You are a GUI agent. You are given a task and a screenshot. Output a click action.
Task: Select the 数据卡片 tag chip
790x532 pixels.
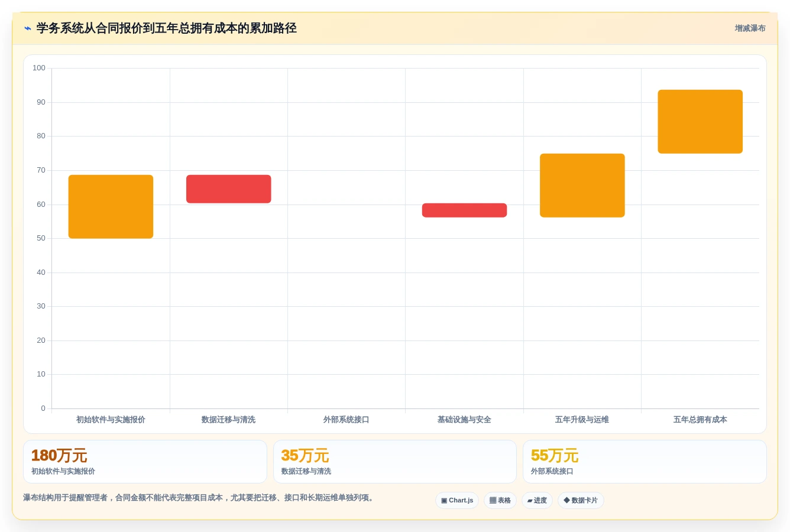[x=581, y=501]
